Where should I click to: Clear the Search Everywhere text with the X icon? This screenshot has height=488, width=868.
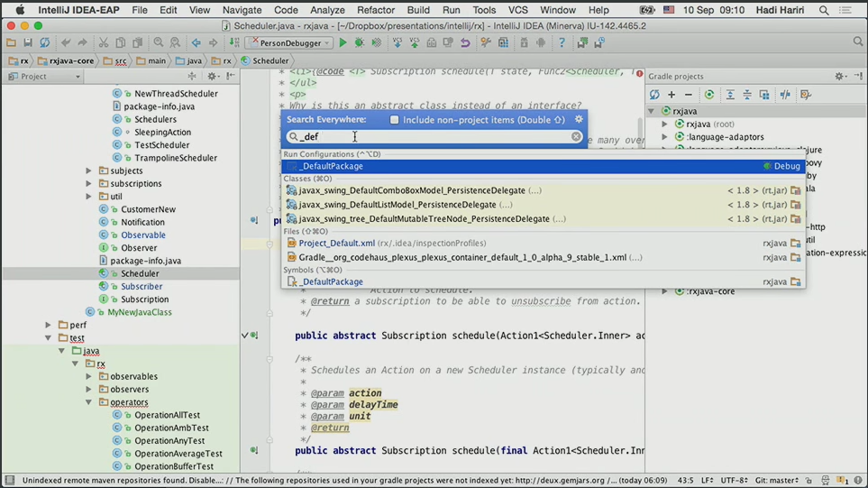(576, 137)
